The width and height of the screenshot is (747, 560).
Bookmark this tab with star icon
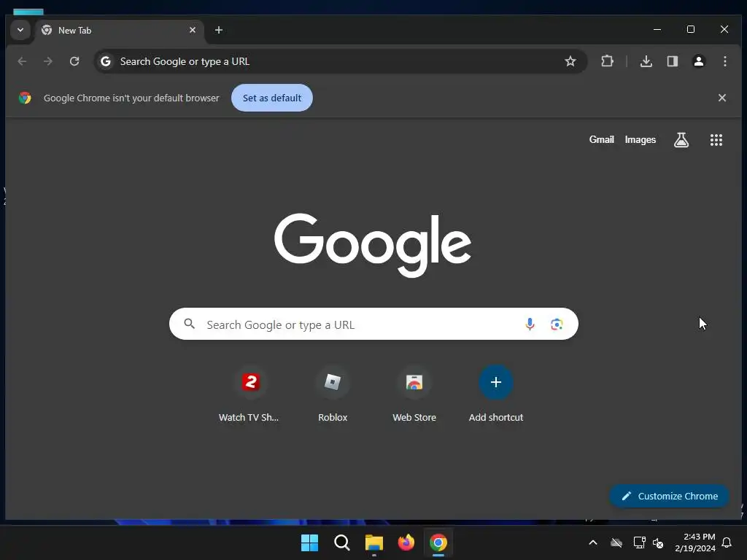click(x=570, y=61)
